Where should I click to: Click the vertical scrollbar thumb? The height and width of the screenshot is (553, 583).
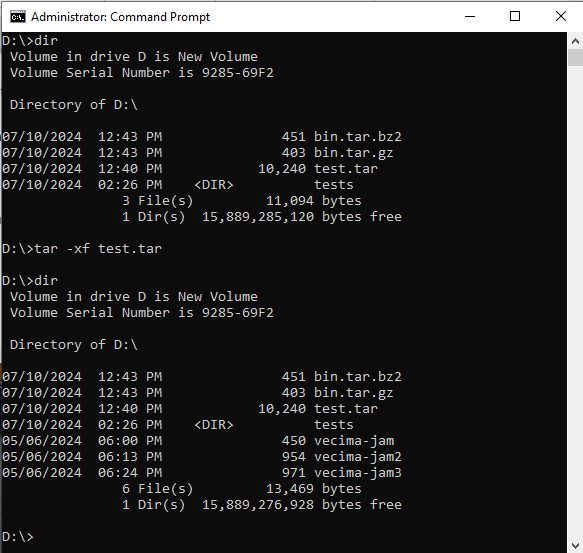[575, 58]
